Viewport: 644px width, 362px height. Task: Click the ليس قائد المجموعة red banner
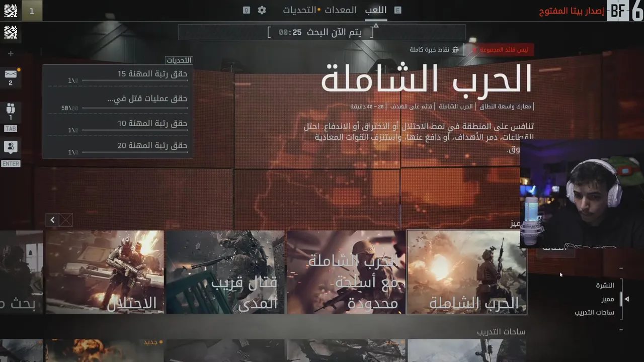tap(502, 49)
